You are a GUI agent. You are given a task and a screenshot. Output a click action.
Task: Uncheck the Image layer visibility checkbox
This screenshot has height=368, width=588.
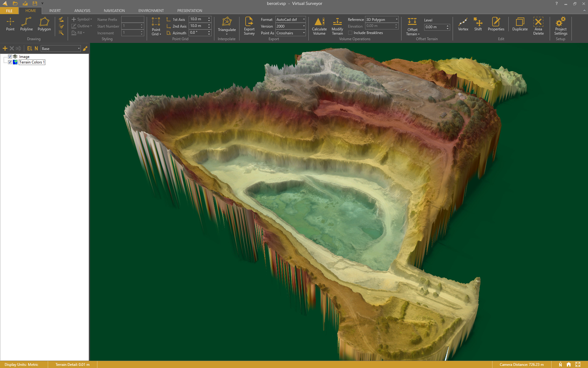(x=10, y=57)
